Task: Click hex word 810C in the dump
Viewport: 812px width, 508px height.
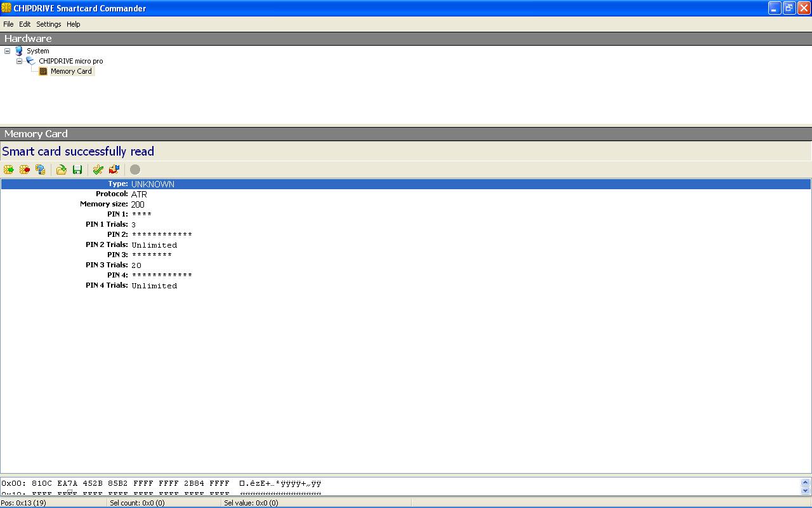Action: pyautogui.click(x=42, y=483)
